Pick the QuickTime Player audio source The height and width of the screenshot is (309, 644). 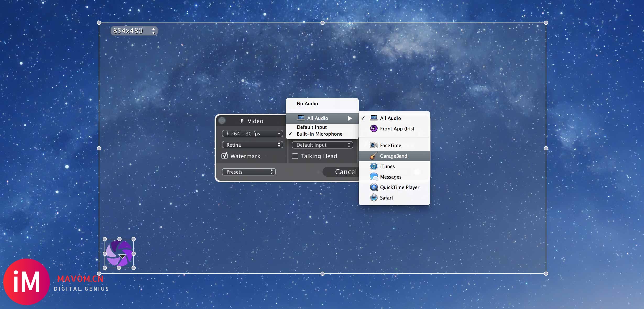(x=399, y=187)
